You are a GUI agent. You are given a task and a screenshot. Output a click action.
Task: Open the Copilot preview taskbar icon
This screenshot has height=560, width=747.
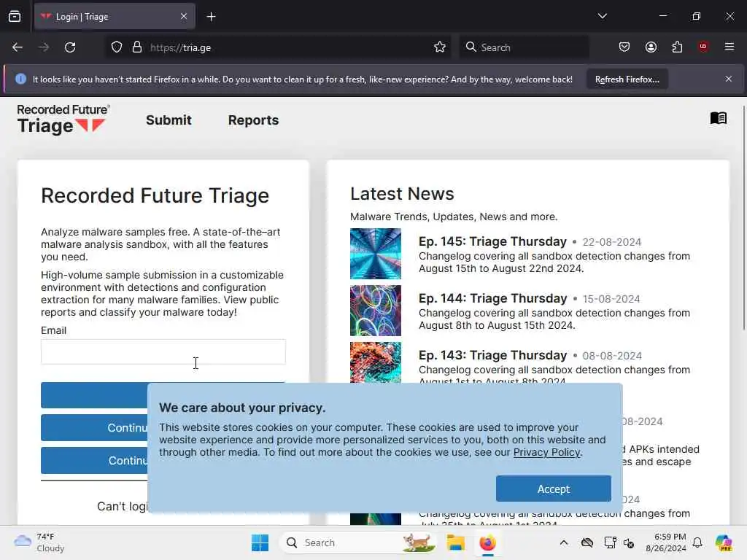pos(724,542)
